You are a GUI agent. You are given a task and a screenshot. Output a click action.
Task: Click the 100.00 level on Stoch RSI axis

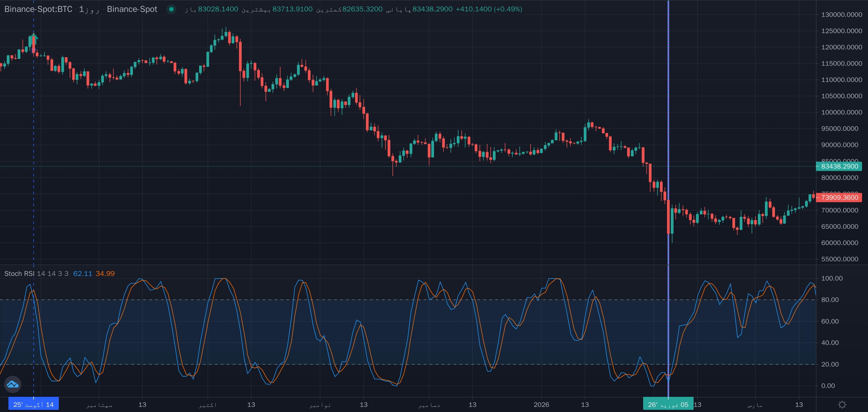point(832,278)
